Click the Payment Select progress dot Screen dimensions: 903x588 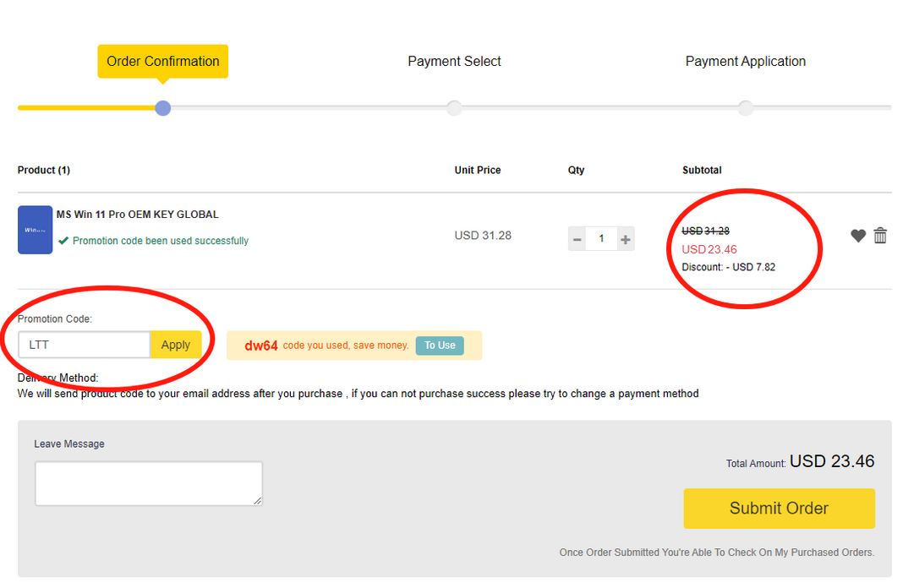[x=454, y=108]
